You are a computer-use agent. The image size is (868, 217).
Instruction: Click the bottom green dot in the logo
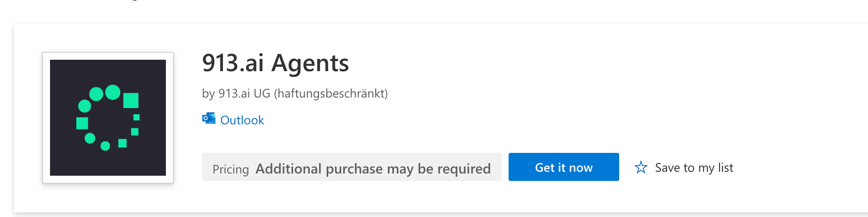click(x=105, y=146)
